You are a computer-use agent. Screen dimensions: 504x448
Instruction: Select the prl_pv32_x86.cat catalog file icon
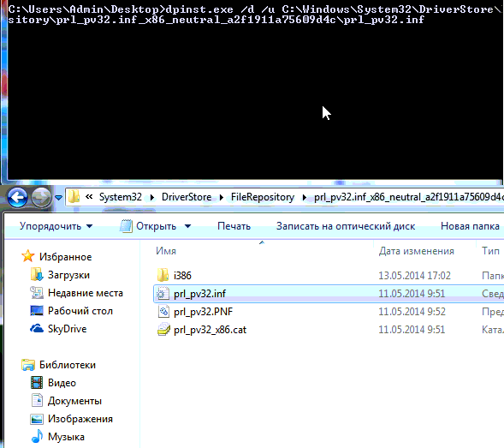(163, 330)
